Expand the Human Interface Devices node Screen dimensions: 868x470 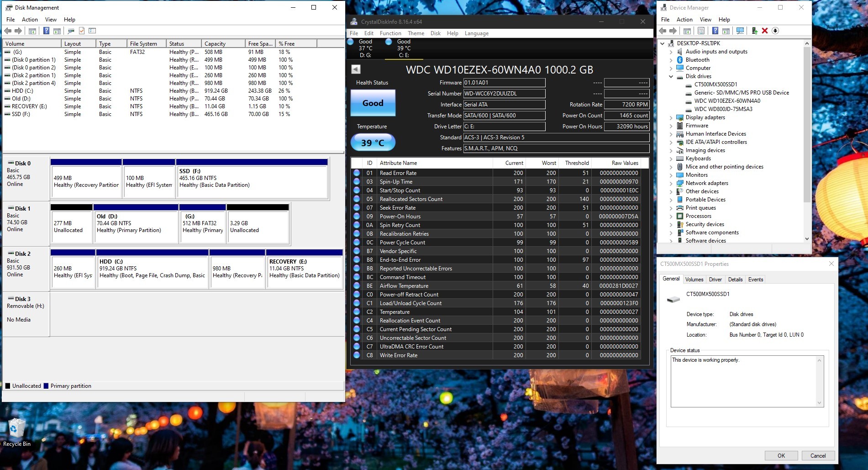[671, 134]
